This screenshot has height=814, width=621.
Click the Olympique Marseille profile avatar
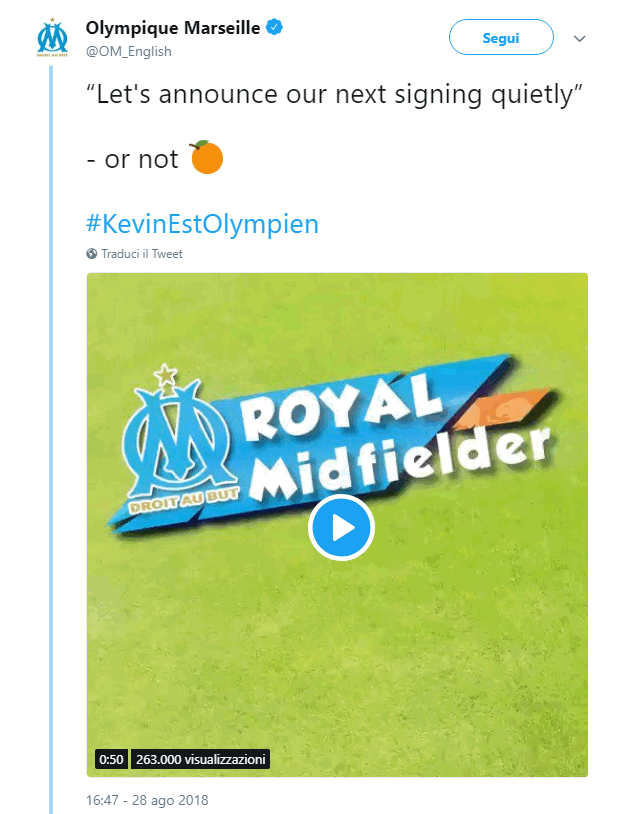51,38
